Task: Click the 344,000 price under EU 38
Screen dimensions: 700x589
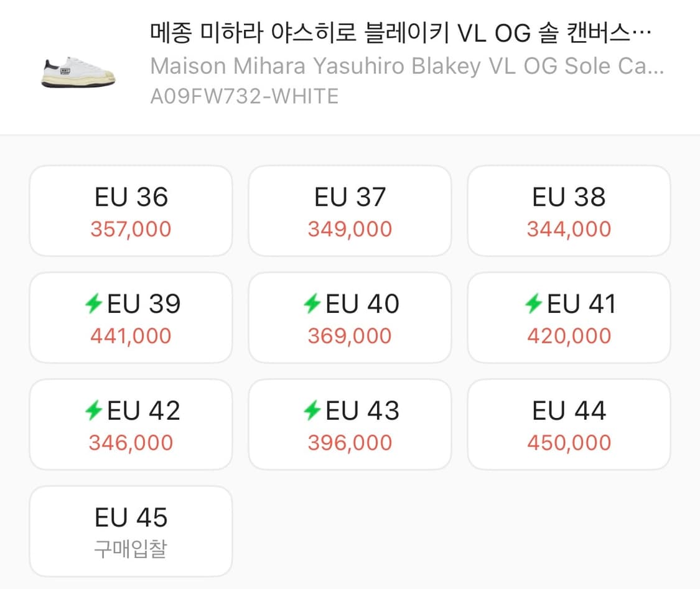Action: pyautogui.click(x=568, y=229)
